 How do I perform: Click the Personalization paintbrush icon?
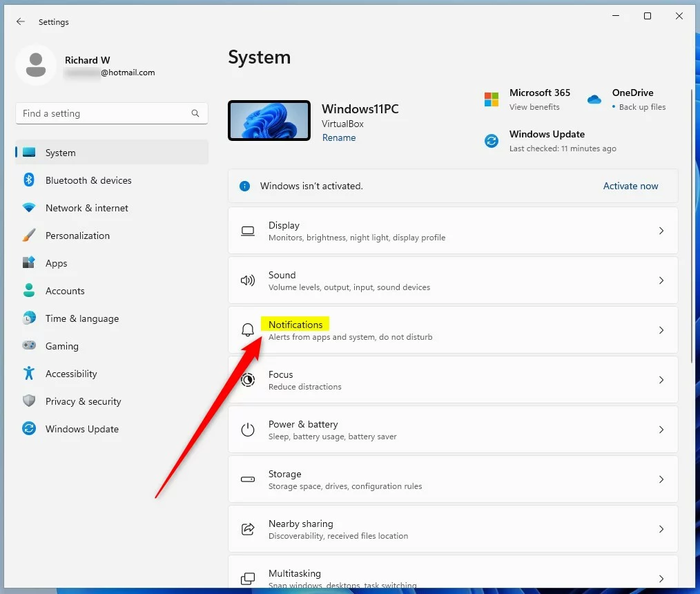tap(29, 236)
